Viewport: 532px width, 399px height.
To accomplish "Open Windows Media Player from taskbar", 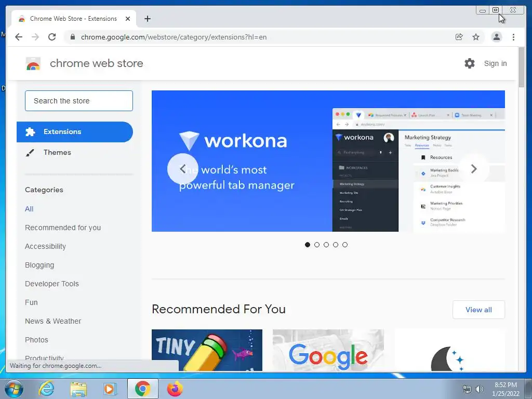I will tap(110, 389).
